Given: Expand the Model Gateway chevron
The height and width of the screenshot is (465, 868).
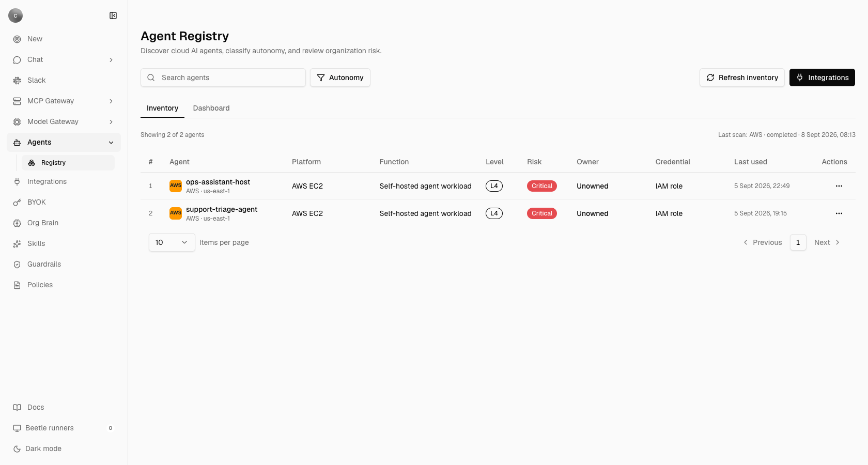Looking at the screenshot, I should (111, 122).
